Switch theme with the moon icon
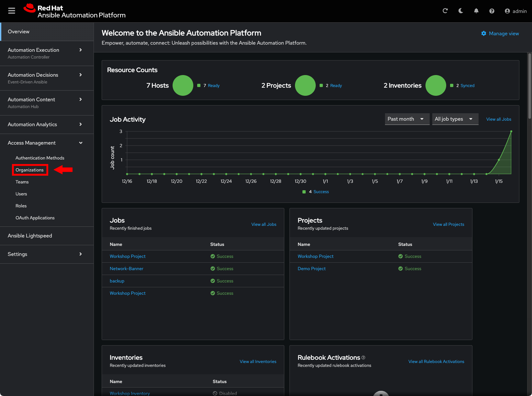The width and height of the screenshot is (532, 396). click(460, 11)
